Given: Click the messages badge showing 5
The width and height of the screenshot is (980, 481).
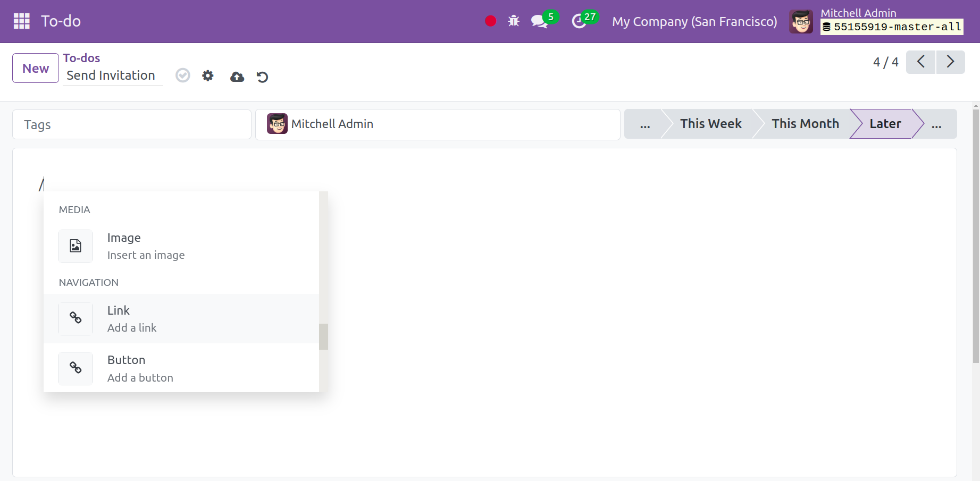Looking at the screenshot, I should [551, 16].
